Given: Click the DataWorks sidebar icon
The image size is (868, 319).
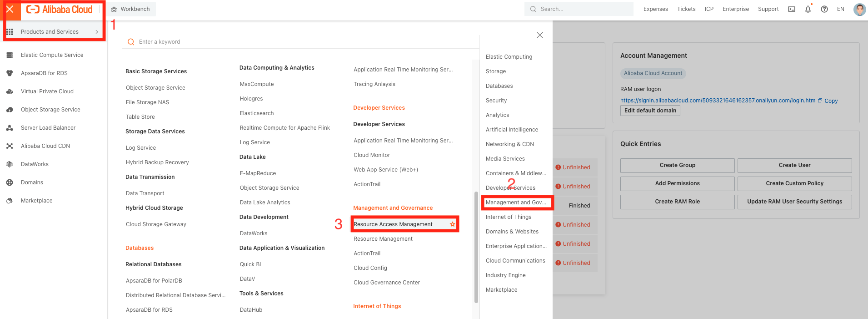Looking at the screenshot, I should coord(10,164).
